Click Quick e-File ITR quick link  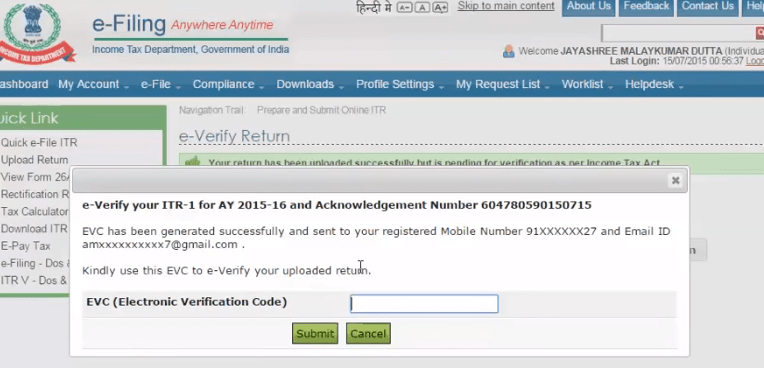(x=39, y=143)
